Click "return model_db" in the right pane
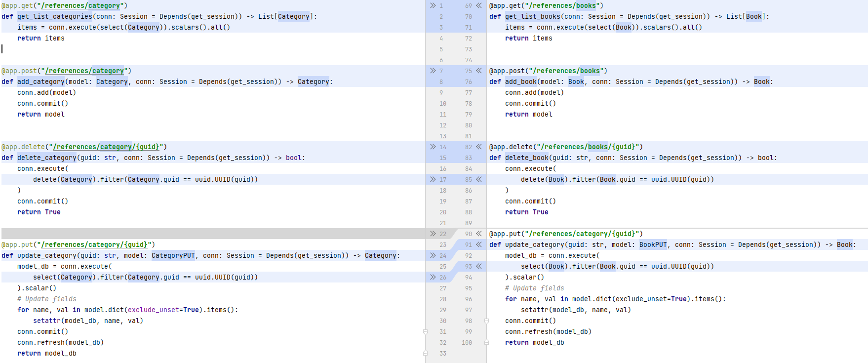This screenshot has width=868, height=363. coord(535,342)
